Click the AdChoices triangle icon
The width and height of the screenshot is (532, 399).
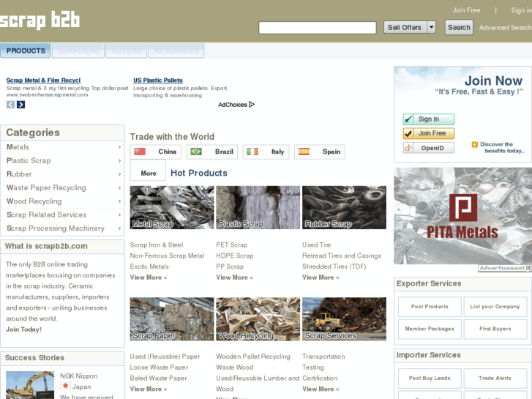(252, 105)
